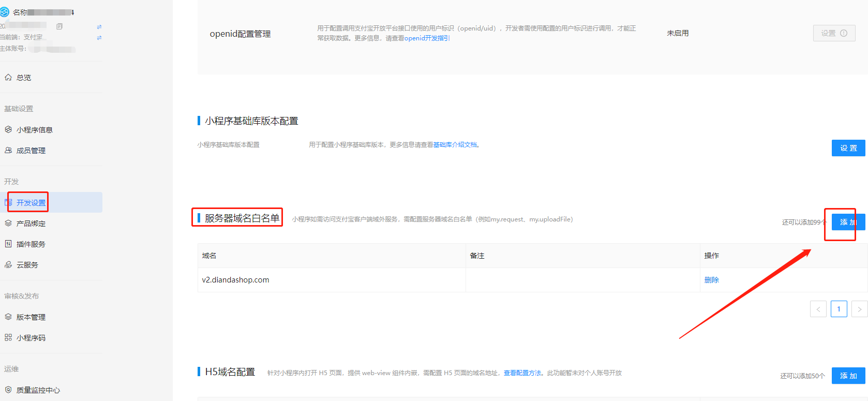This screenshot has width=868, height=401.
Task: Click the cloud icon beside 云服务
Action: [8, 265]
